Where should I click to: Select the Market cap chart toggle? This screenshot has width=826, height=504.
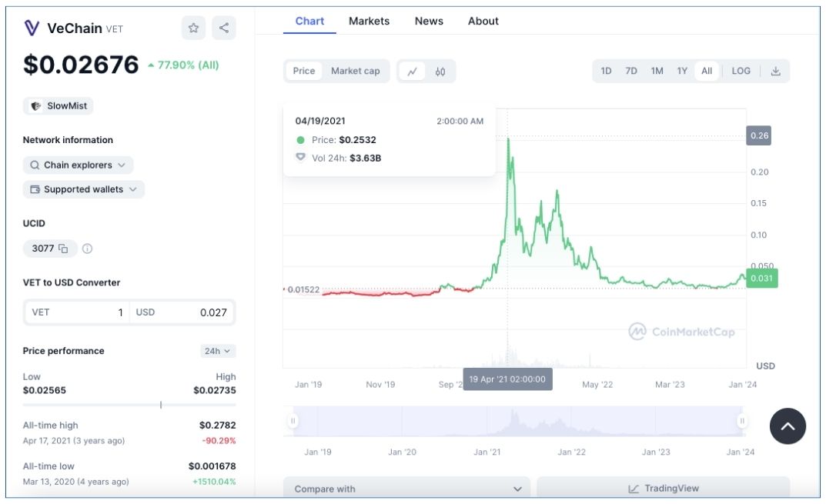click(x=355, y=71)
